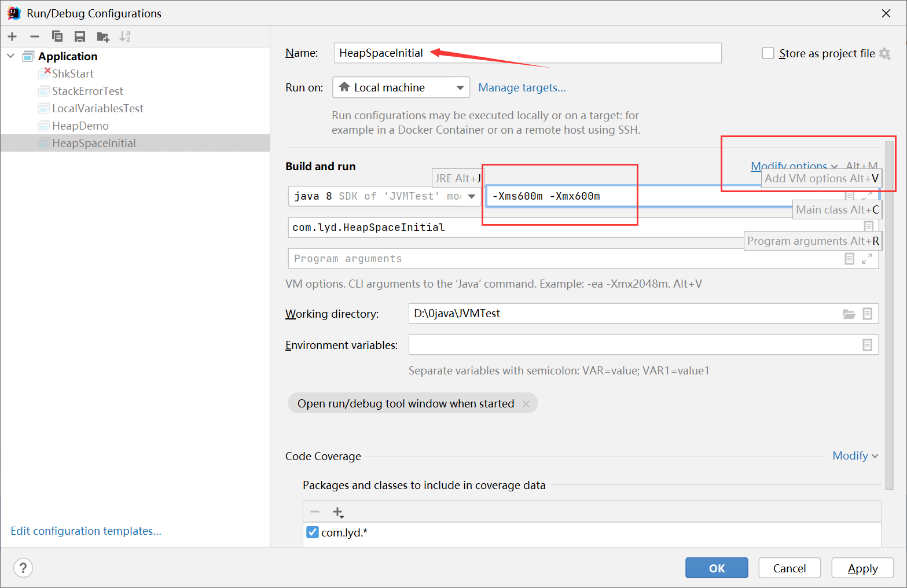The height and width of the screenshot is (588, 907).
Task: Select HeapDemo configuration in the tree
Action: pyautogui.click(x=80, y=126)
